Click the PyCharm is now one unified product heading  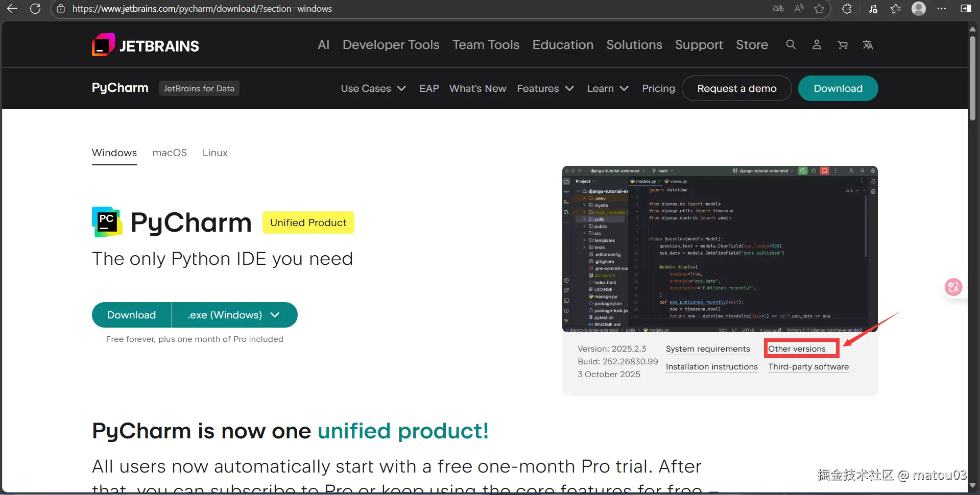point(290,432)
